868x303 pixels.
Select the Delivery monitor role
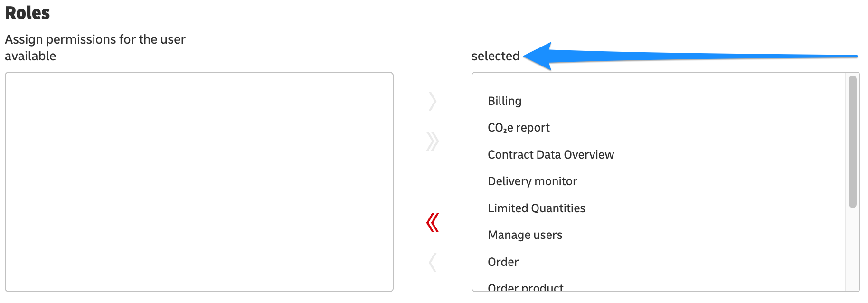(x=532, y=181)
